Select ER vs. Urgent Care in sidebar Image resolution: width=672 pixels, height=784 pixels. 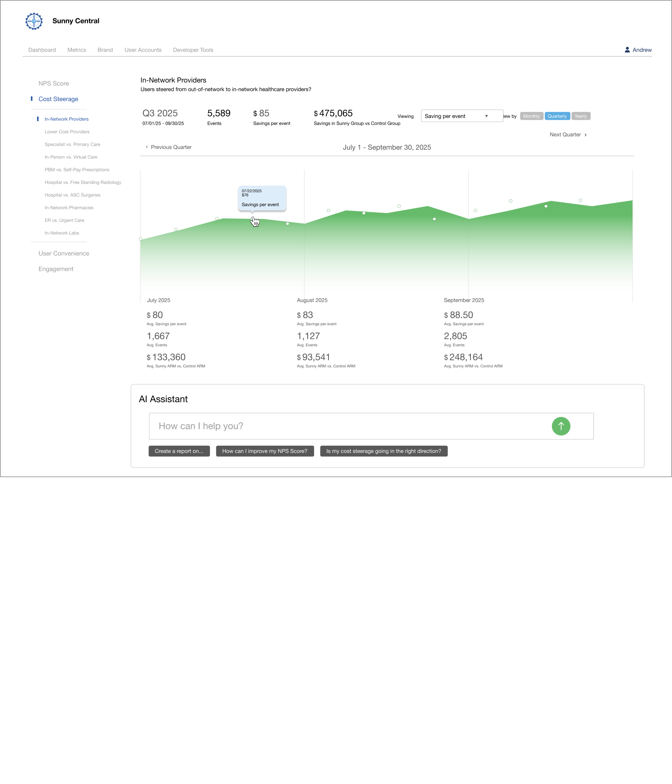tap(64, 220)
